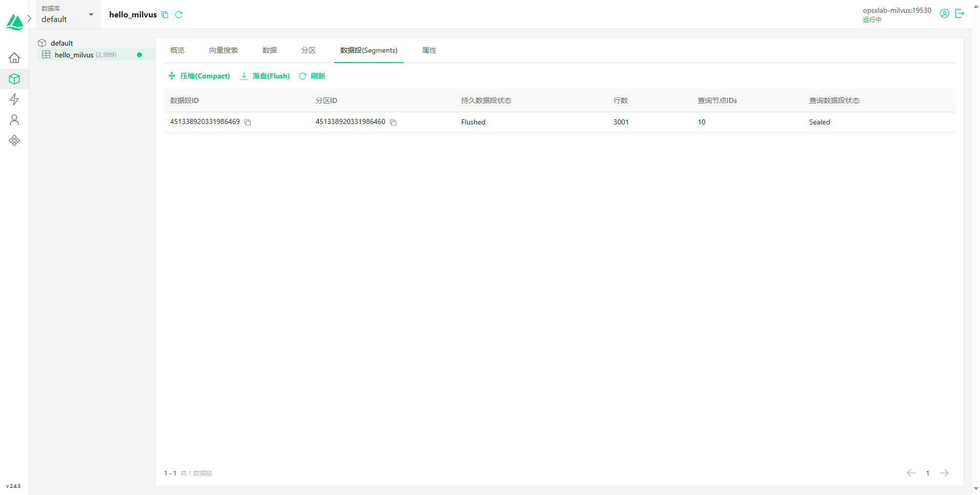Click the 查询数据段状态 column header
Screen dimensions: 980x495
(x=834, y=100)
